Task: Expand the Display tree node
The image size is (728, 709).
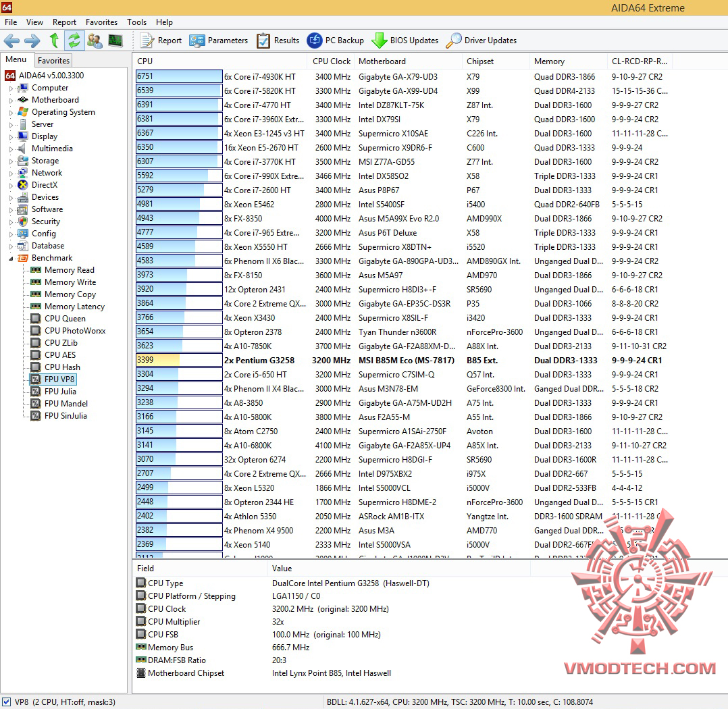Action: point(11,136)
